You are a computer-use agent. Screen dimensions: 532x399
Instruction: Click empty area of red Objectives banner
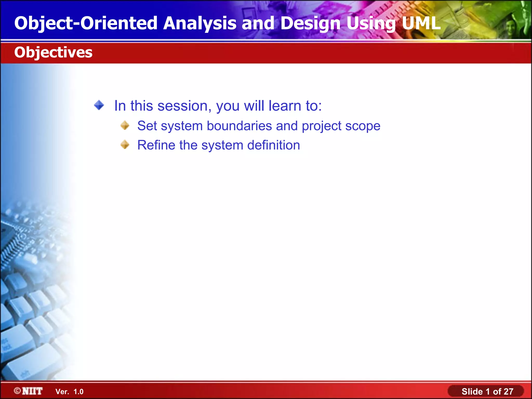286,53
